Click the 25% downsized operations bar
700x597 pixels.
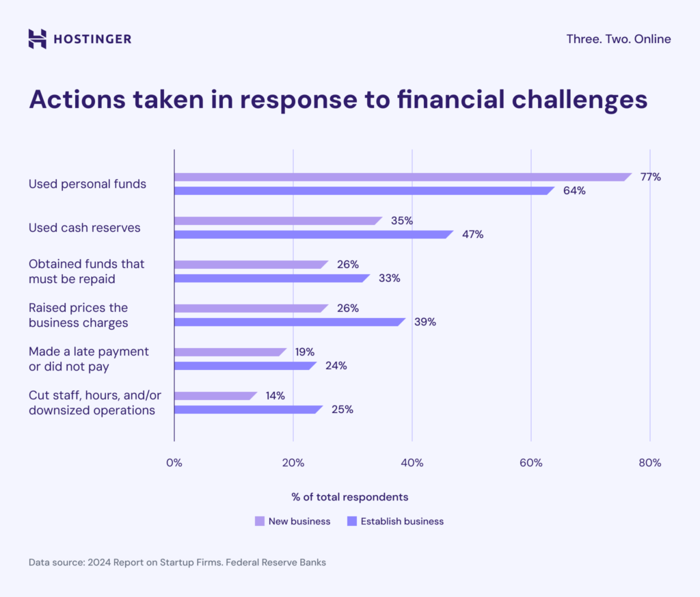247,410
